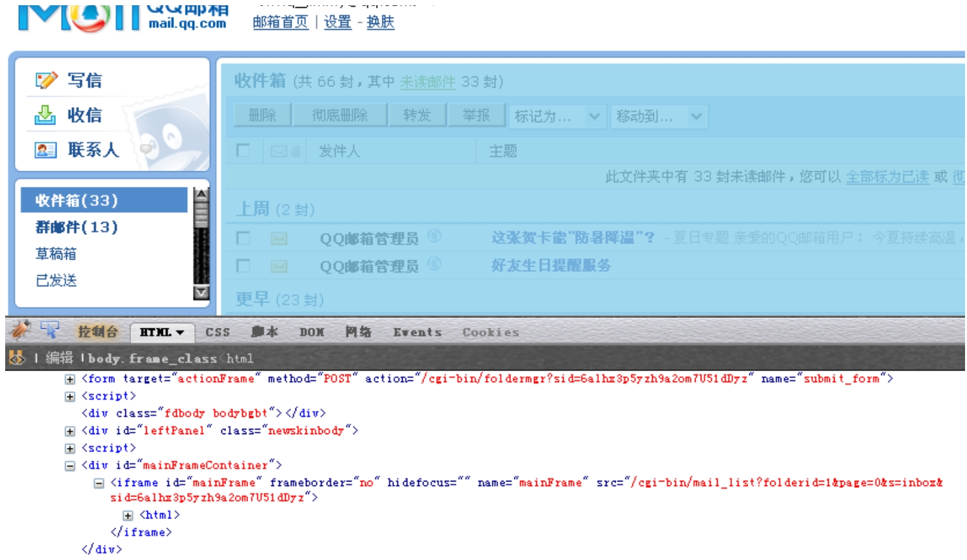Viewport: 967px width, 560px height.
Task: Check the 好友生日提醒服务 mail checkbox
Action: coord(244,265)
